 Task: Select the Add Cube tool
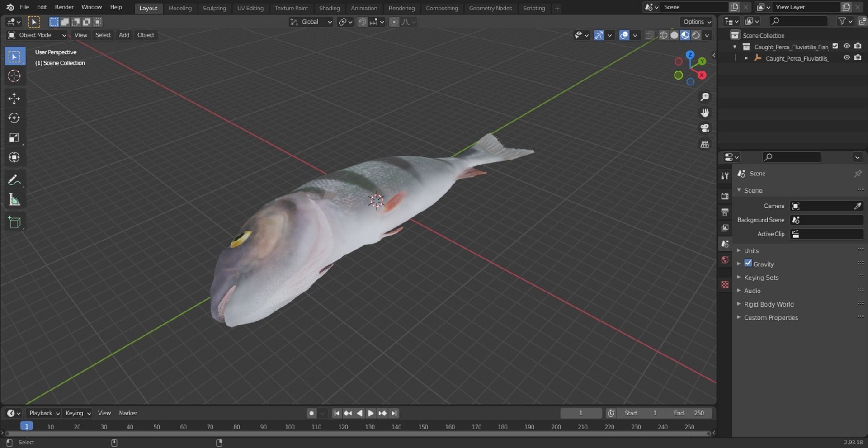14,222
